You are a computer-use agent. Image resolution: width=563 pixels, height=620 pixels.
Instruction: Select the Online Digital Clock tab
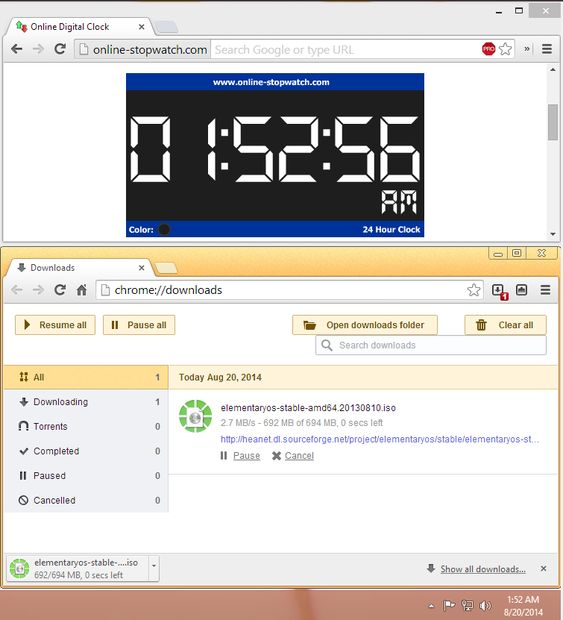pos(79,27)
